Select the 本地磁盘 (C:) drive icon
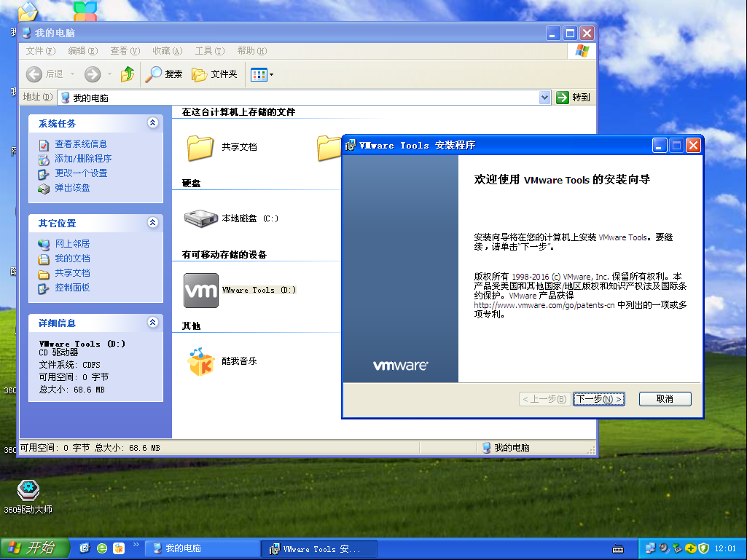Screen dimensions: 747x560 click(200, 218)
